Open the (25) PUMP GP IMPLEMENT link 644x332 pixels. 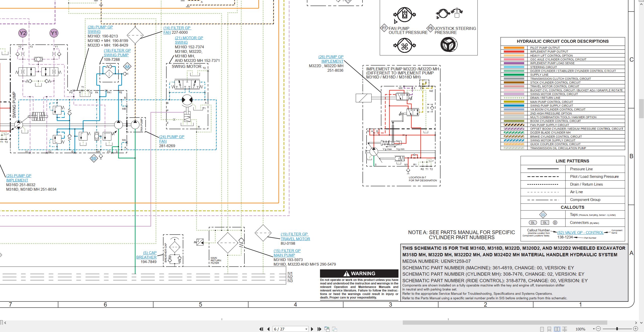[x=19, y=178]
